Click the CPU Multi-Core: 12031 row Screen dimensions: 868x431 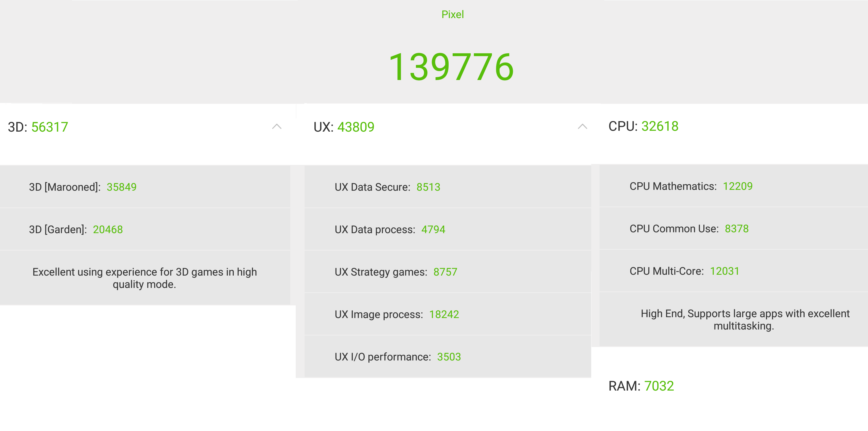click(x=733, y=271)
